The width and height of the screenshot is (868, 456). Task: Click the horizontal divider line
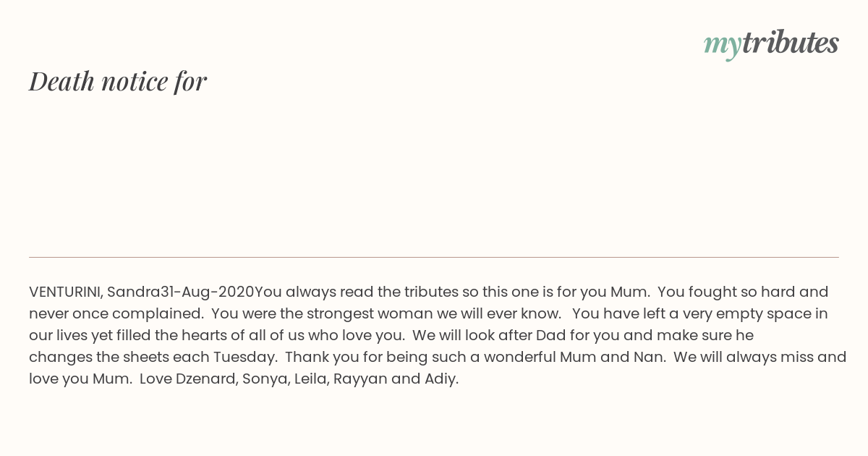pos(434,257)
